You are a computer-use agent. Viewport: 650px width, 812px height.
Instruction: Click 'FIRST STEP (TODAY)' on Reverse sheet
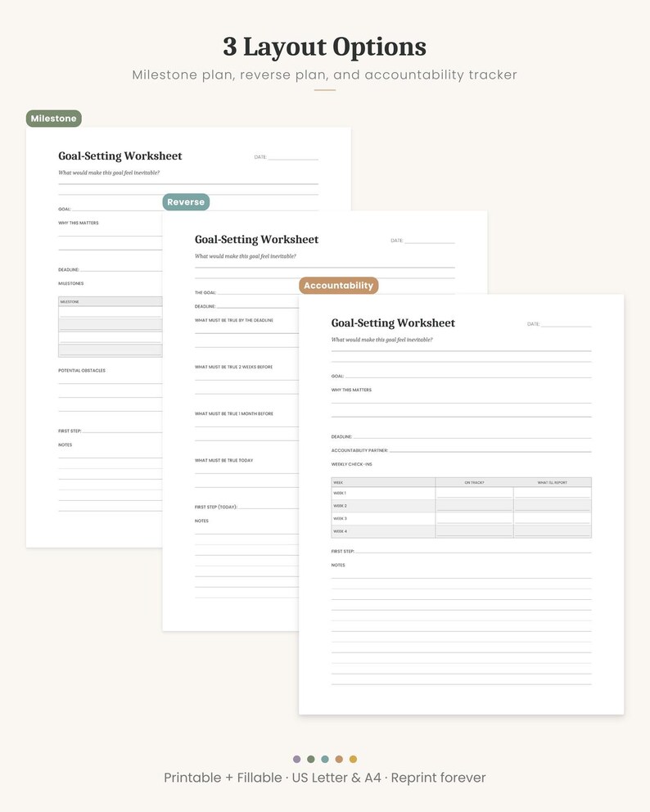[x=216, y=507]
